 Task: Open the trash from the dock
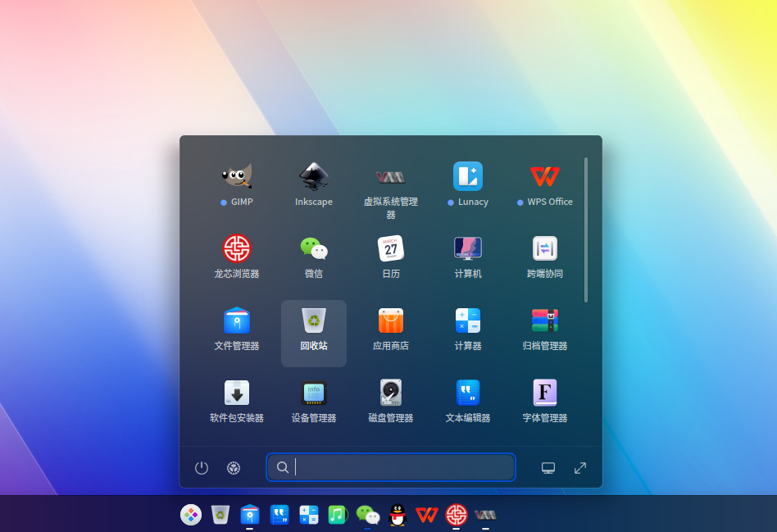coord(220,515)
